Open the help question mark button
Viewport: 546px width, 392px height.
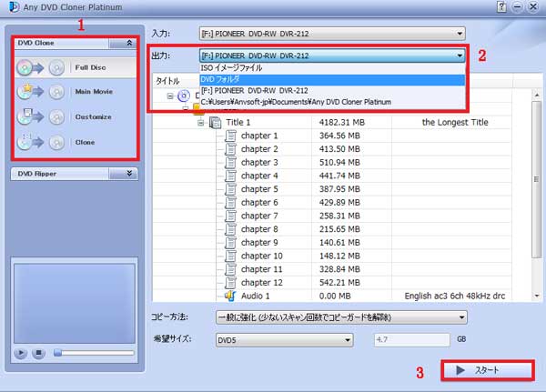pyautogui.click(x=501, y=6)
